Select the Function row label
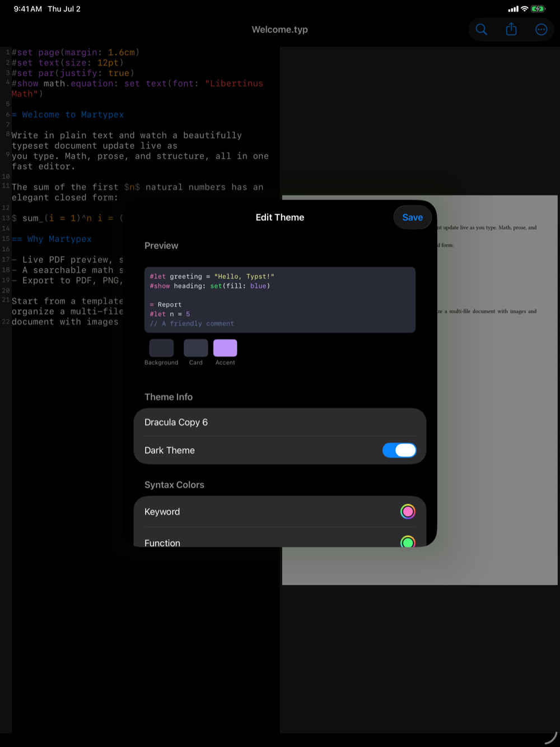Image resolution: width=560 pixels, height=747 pixels. tap(162, 542)
